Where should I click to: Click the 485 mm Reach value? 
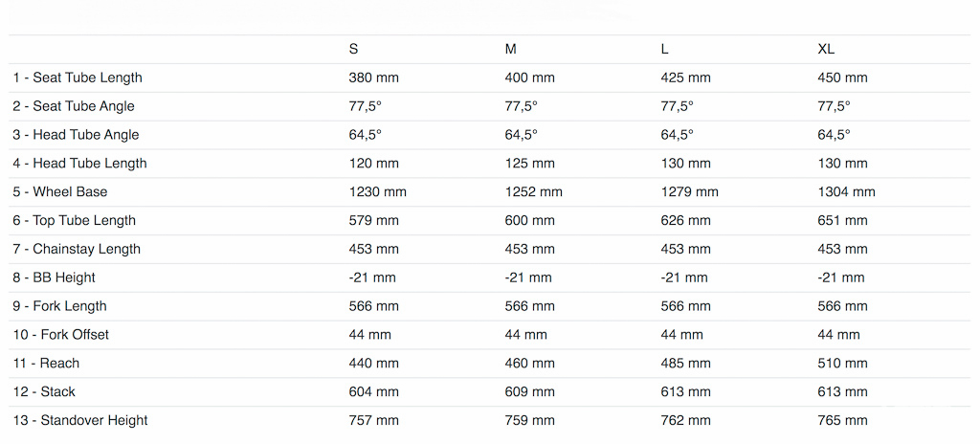(x=686, y=364)
